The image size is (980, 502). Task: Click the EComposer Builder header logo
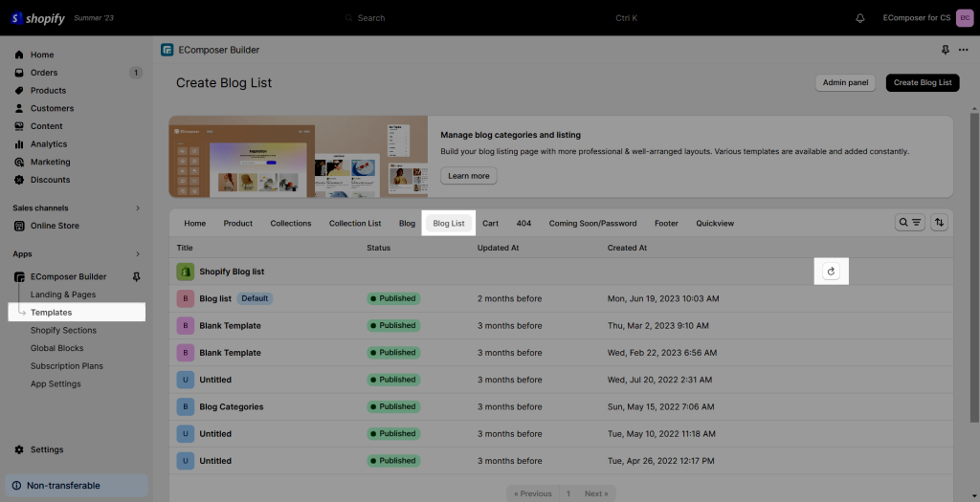point(167,50)
